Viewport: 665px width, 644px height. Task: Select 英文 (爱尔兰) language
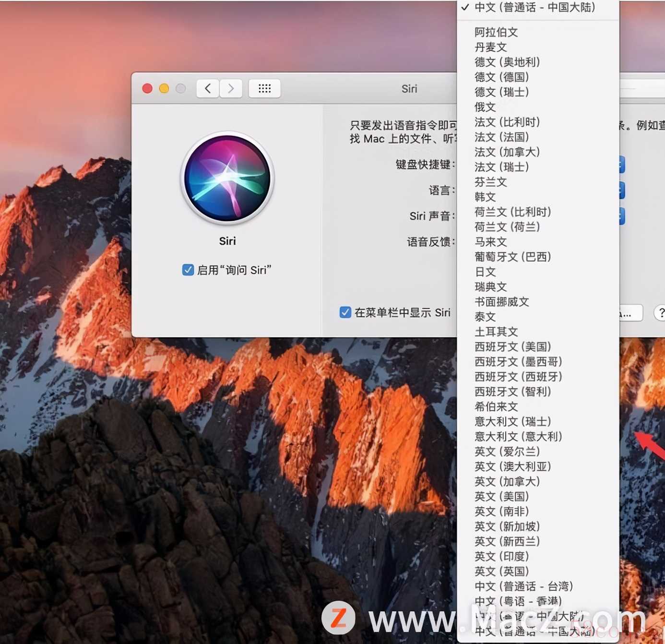[538, 452]
